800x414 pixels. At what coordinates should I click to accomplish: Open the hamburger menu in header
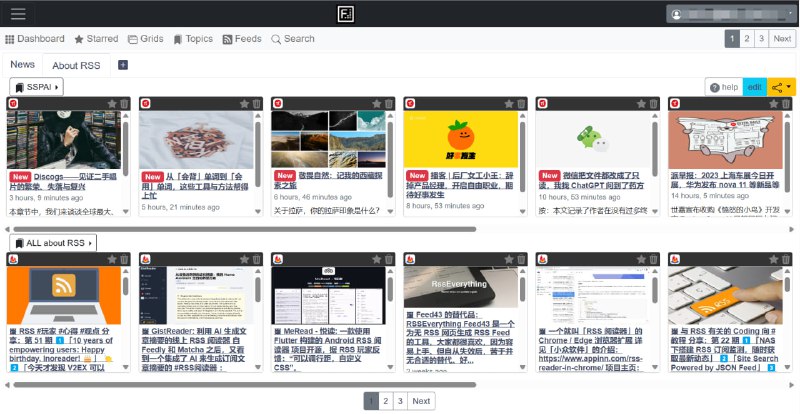18,14
